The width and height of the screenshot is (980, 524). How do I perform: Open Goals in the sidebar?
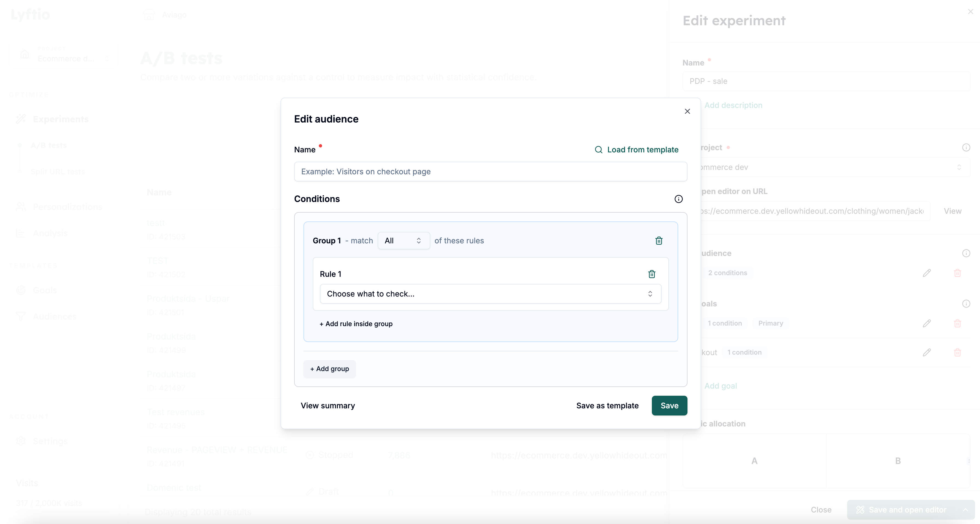37,290
